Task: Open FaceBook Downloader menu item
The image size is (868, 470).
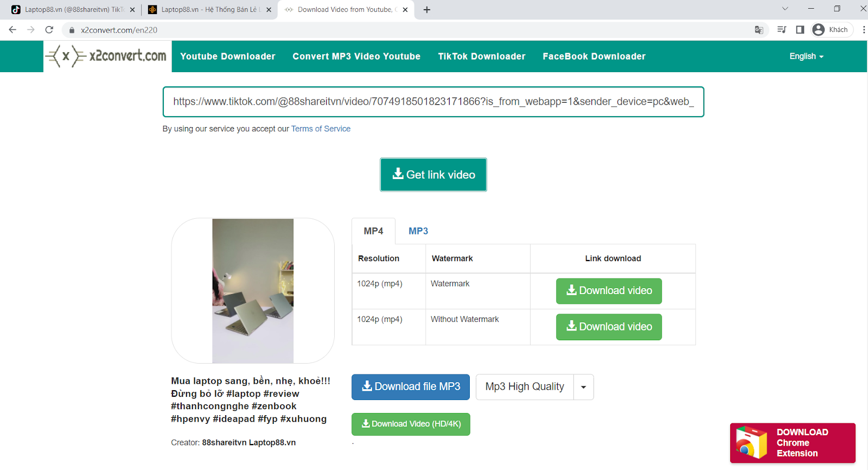Action: 594,56
